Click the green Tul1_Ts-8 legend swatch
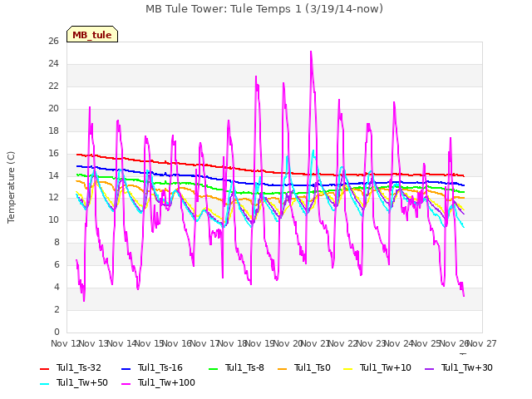Image resolution: width=532 pixels, height=399 pixels. [213, 368]
